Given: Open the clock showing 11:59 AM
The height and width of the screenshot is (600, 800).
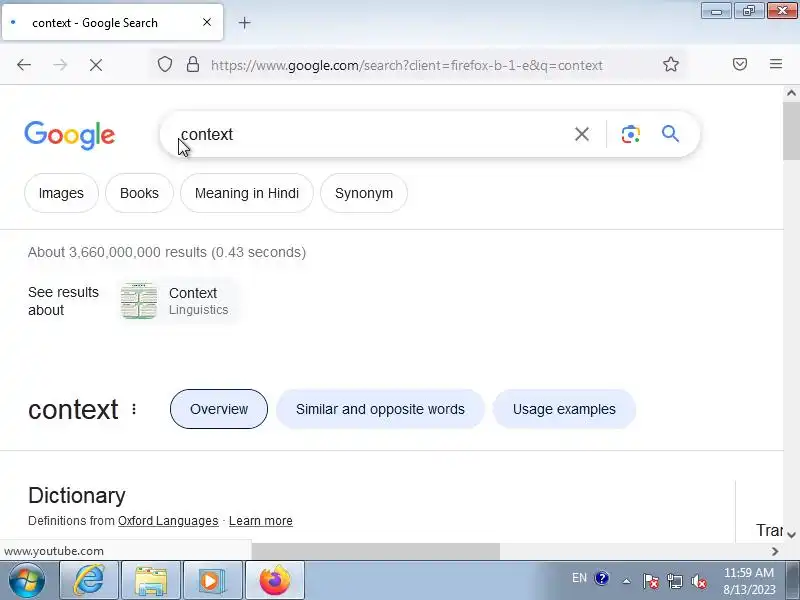Looking at the screenshot, I should click(x=749, y=581).
